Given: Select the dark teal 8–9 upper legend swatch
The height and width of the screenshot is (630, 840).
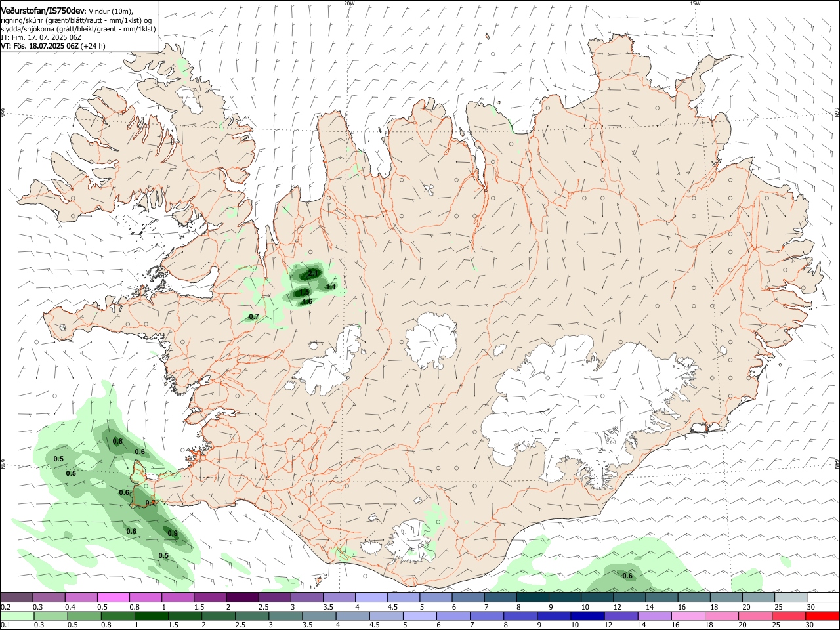Looking at the screenshot, I should point(533,598).
